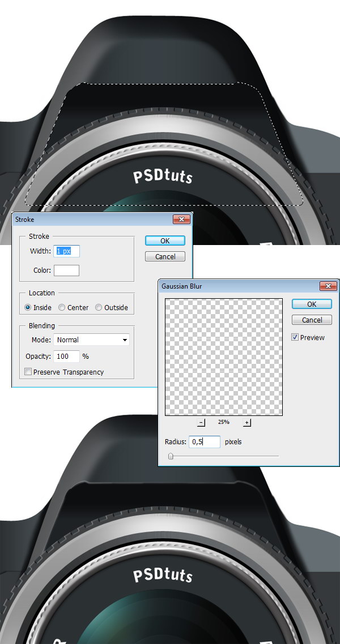Cancel the Stroke dialog
This screenshot has width=340, height=644.
tap(165, 257)
